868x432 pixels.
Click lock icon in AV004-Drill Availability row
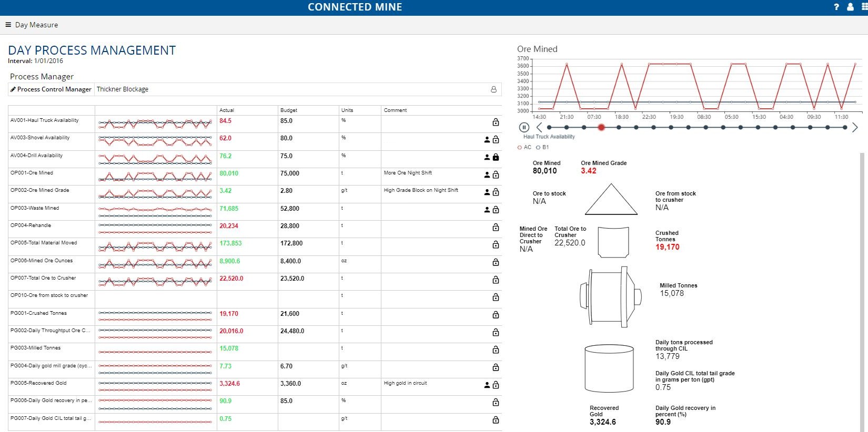click(496, 157)
